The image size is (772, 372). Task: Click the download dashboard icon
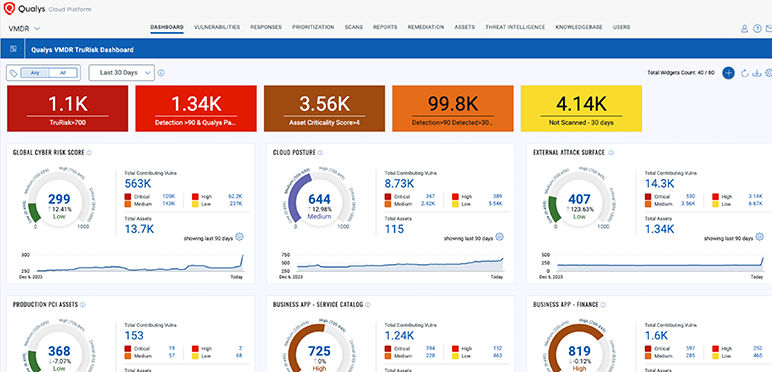click(x=757, y=73)
